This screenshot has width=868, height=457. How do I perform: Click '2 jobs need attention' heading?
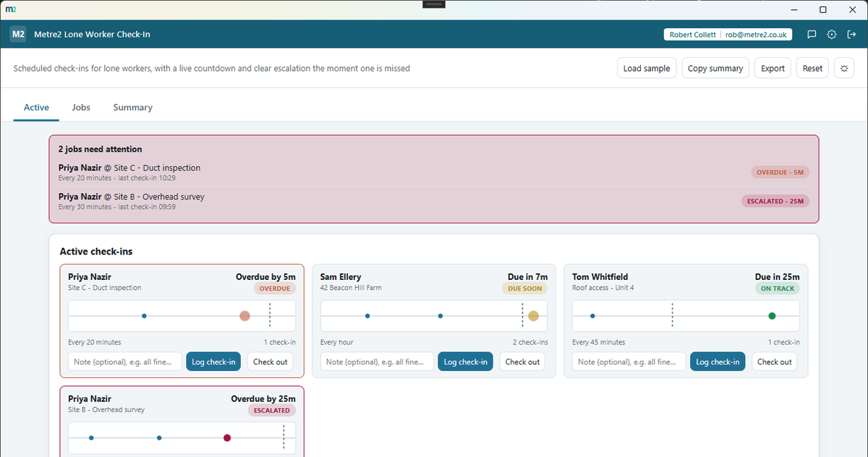[100, 149]
